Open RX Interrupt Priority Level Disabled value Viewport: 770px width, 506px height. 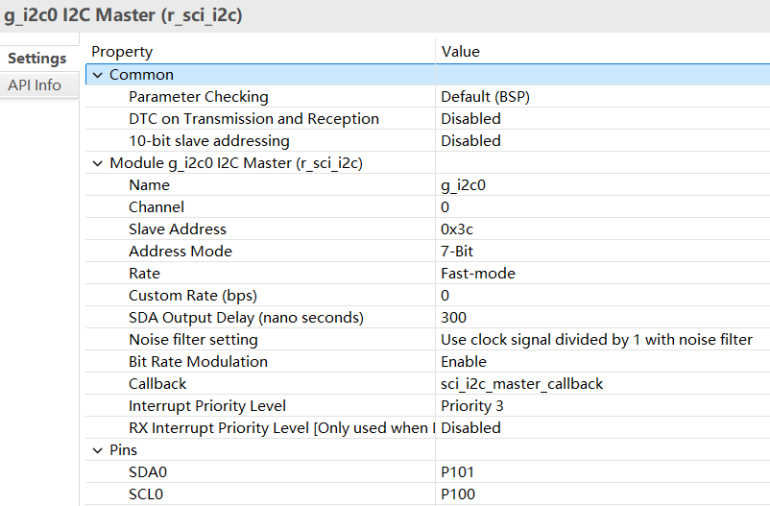pos(470,428)
